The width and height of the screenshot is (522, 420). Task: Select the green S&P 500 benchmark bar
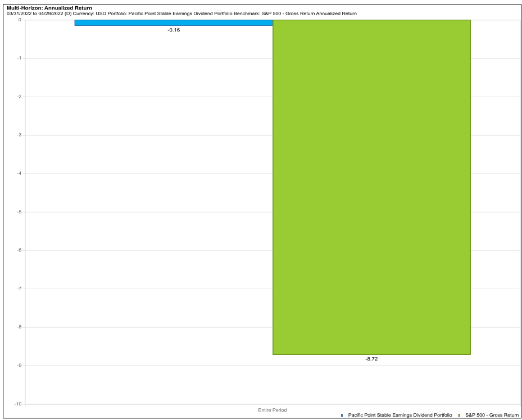(x=371, y=187)
